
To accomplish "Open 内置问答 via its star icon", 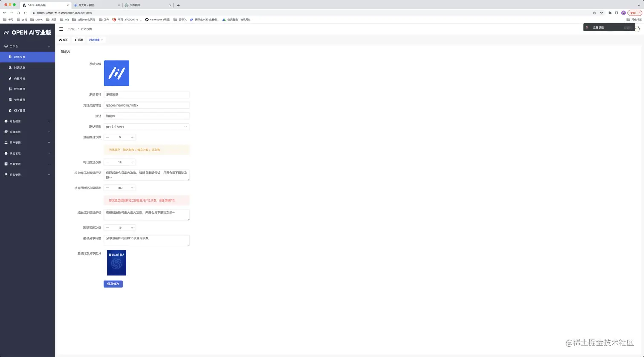I will pos(10,78).
